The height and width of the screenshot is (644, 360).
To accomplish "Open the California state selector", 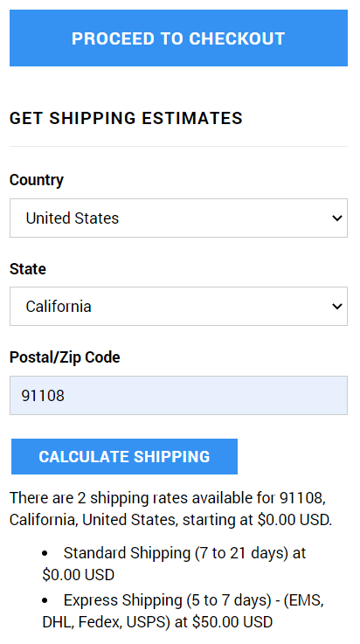I will (178, 307).
